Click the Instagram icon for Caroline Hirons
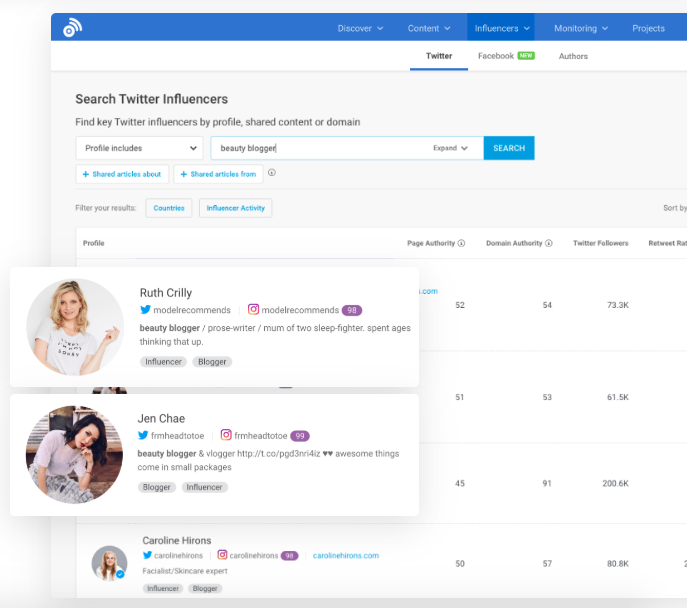 click(x=223, y=555)
